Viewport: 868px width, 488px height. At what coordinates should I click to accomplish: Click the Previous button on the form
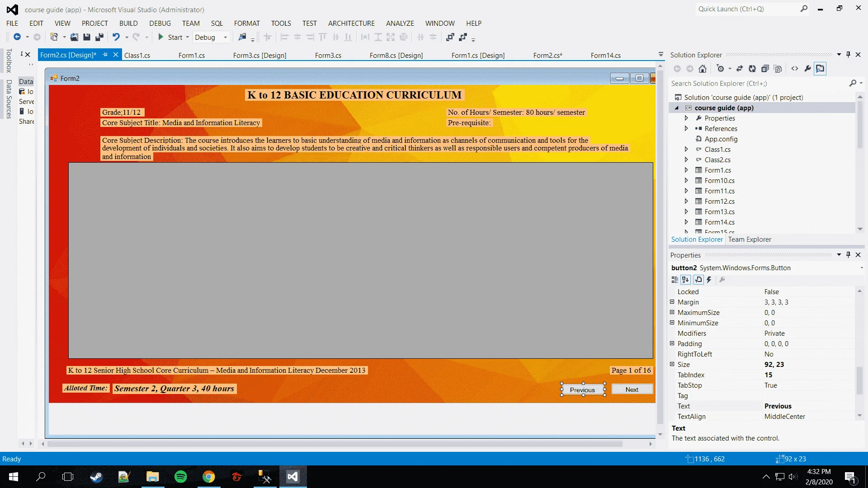[x=583, y=389]
